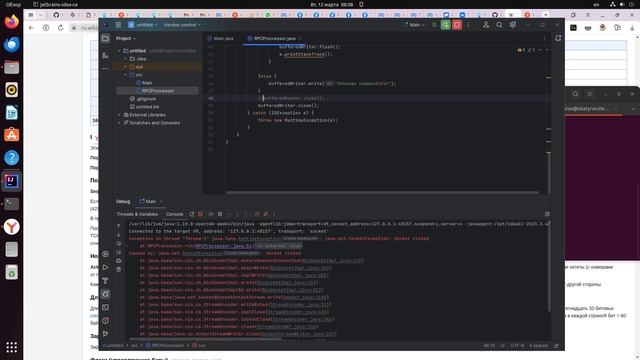Open the Structure tool window icon
Viewport: 640px width, 360px height.
pos(105,56)
